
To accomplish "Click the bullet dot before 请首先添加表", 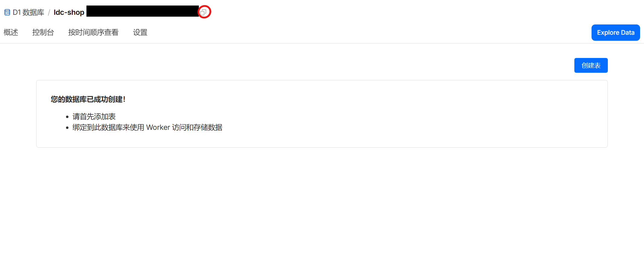I will pyautogui.click(x=67, y=117).
